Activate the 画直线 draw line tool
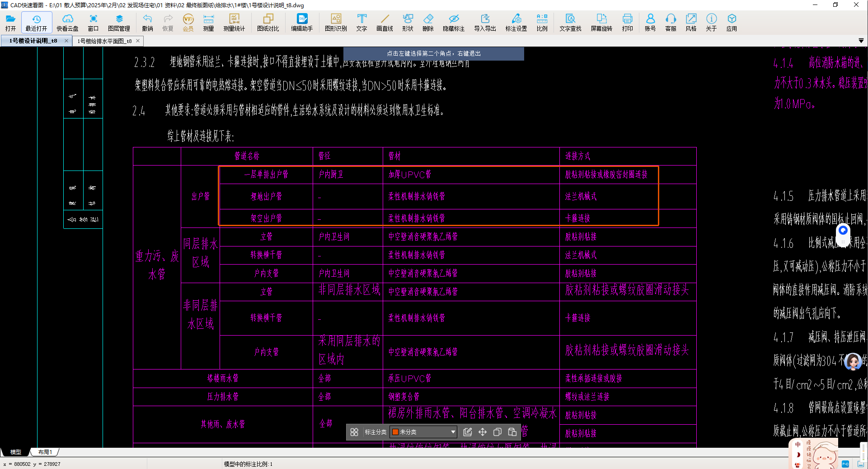The width and height of the screenshot is (868, 469). (x=385, y=22)
